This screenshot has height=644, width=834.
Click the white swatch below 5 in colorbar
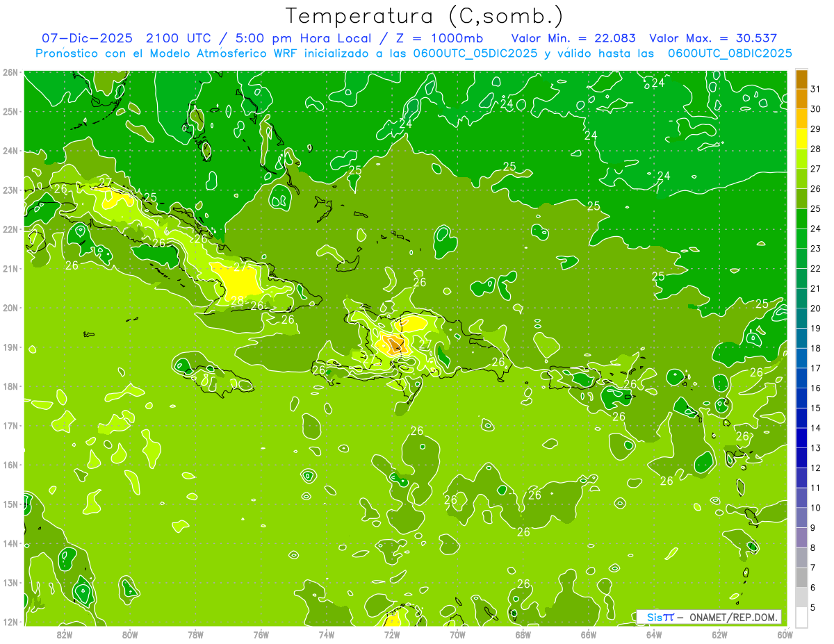click(x=801, y=617)
